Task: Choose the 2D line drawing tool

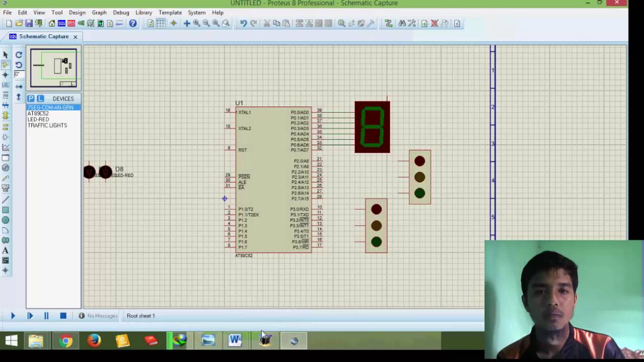Action: 6,200
